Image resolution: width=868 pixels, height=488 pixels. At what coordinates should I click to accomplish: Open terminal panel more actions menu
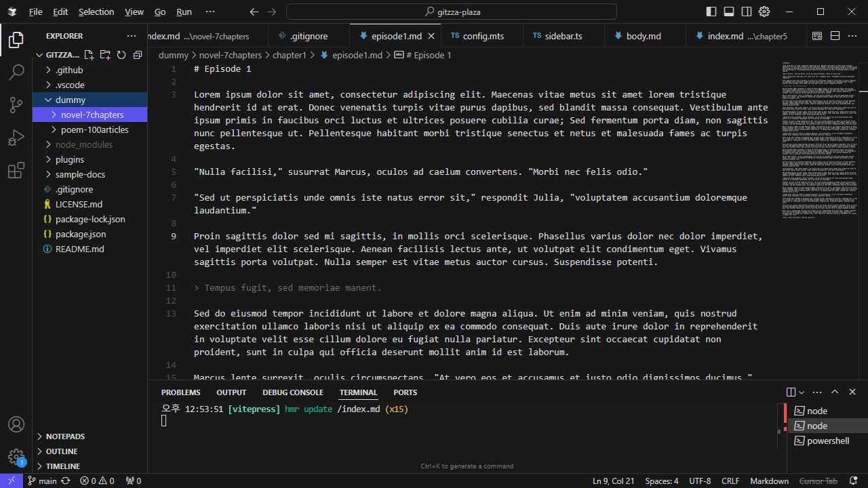(818, 392)
